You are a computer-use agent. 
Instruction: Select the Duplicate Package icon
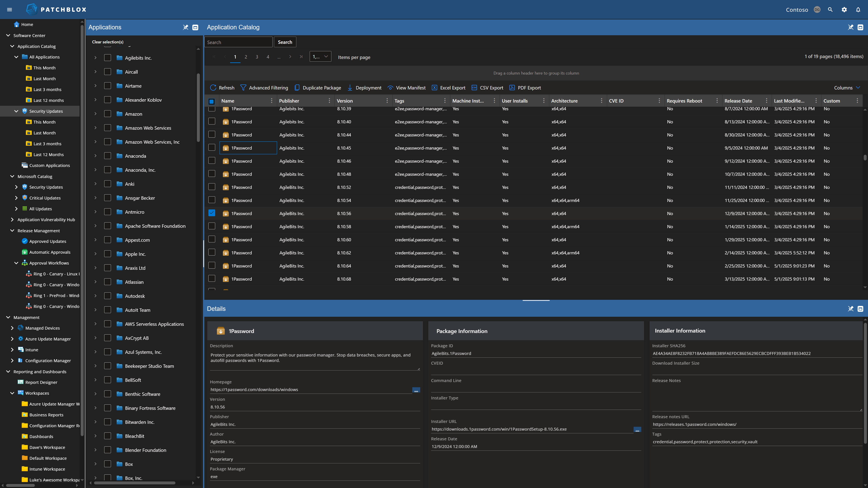pos(297,88)
